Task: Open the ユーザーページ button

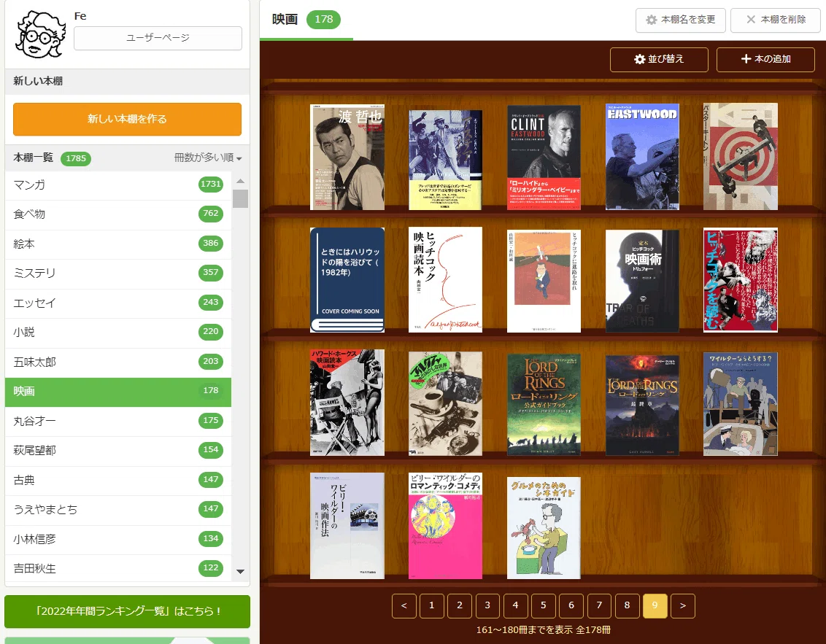Action: 158,38
